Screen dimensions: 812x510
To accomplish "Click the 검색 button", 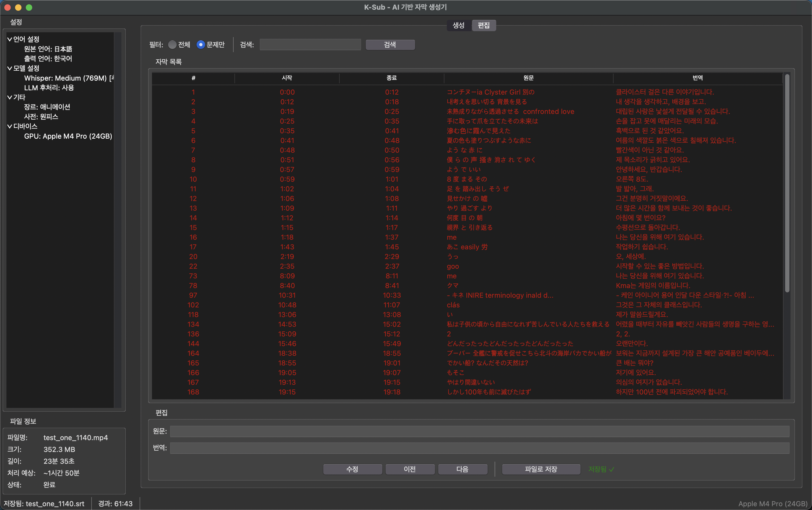I will [x=390, y=45].
